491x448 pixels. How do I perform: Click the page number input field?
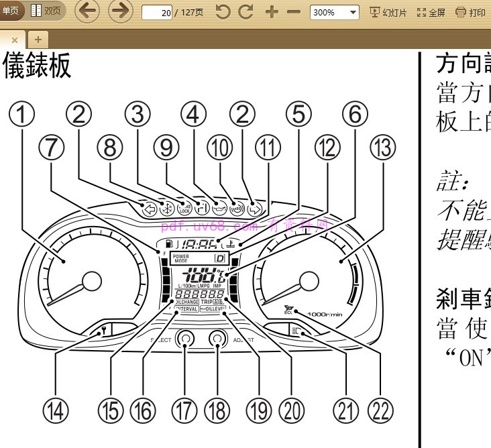point(157,12)
